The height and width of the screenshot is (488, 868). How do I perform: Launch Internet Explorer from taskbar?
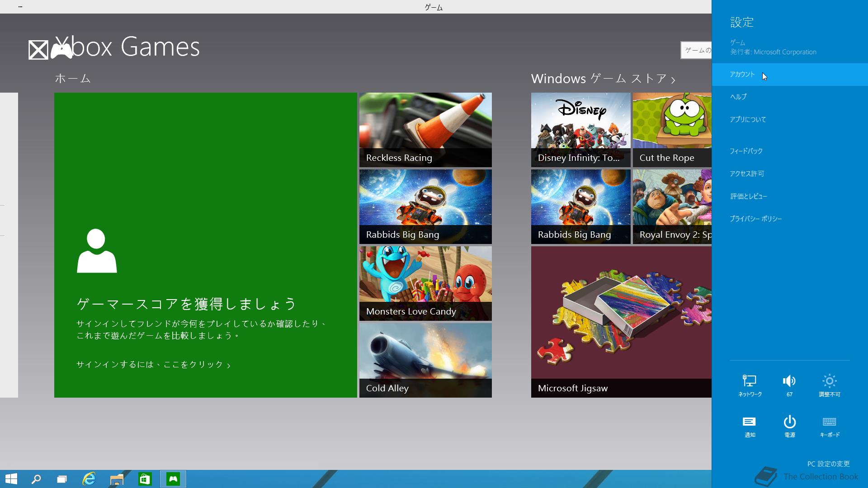pos(89,479)
